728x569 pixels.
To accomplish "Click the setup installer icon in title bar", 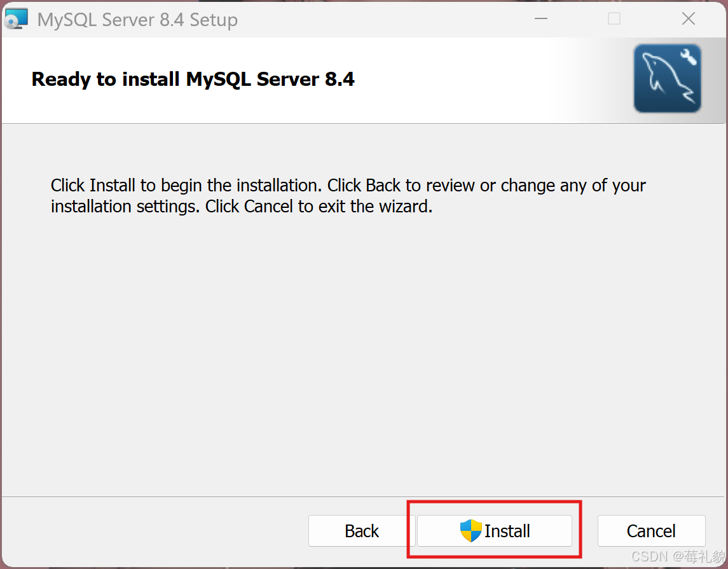I will point(17,19).
